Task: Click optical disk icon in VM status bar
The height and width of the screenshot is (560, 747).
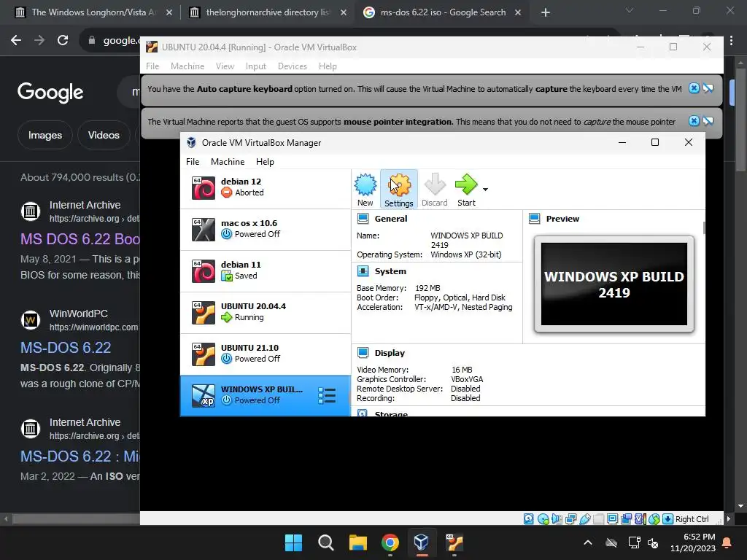Action: pyautogui.click(x=543, y=519)
